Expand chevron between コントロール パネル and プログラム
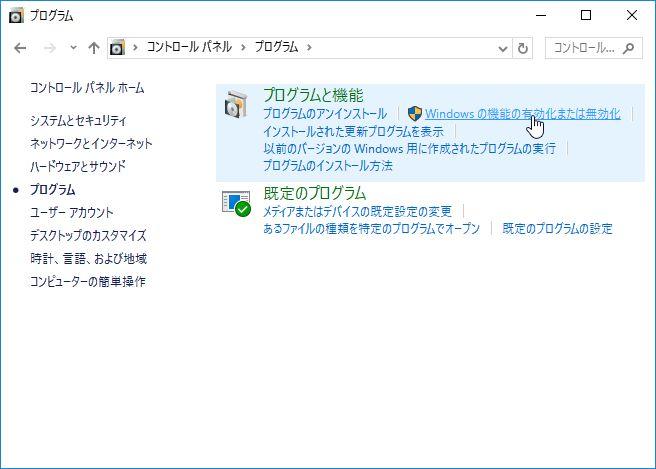Viewport: 656px width, 469px height. 243,47
